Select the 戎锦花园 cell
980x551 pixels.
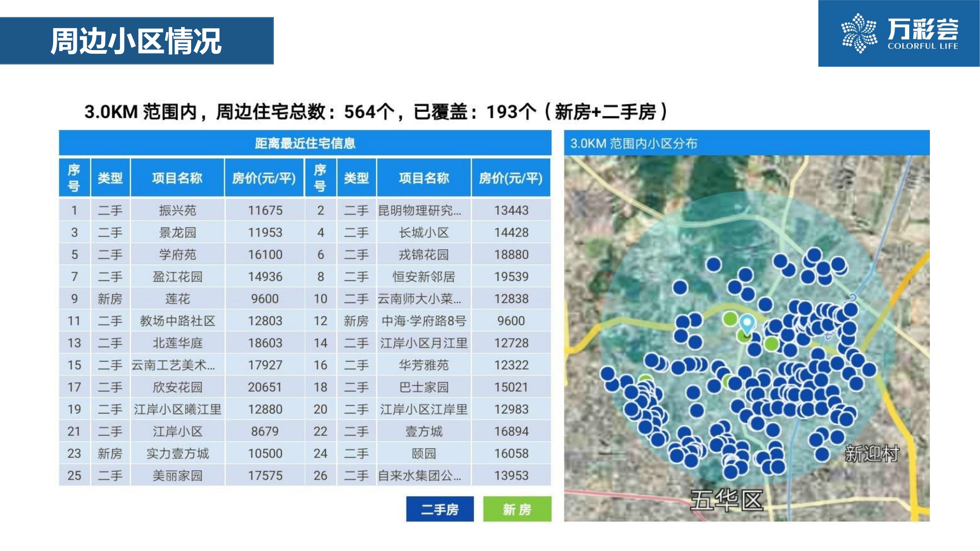(424, 254)
